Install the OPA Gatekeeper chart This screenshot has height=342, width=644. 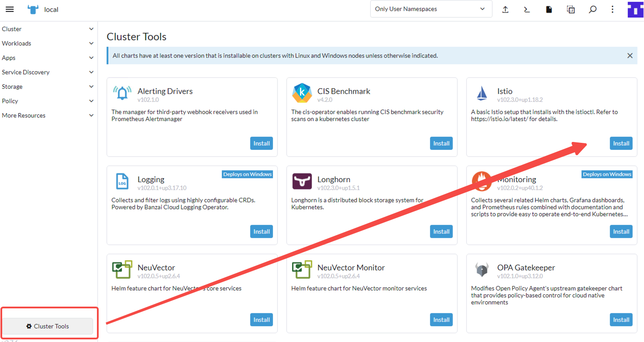621,320
